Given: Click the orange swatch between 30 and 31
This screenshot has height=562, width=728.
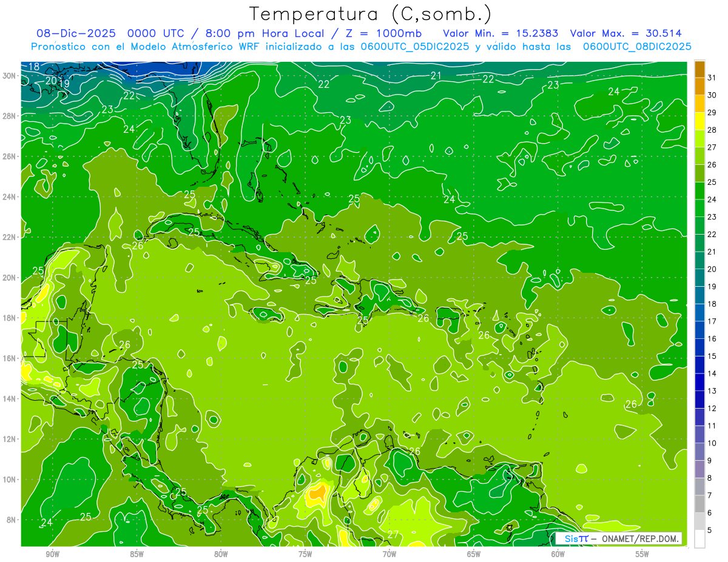Looking at the screenshot, I should [699, 86].
